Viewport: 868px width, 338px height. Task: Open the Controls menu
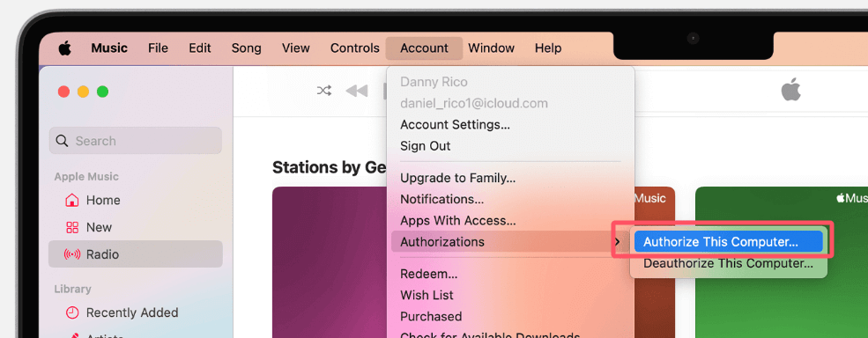coord(355,48)
